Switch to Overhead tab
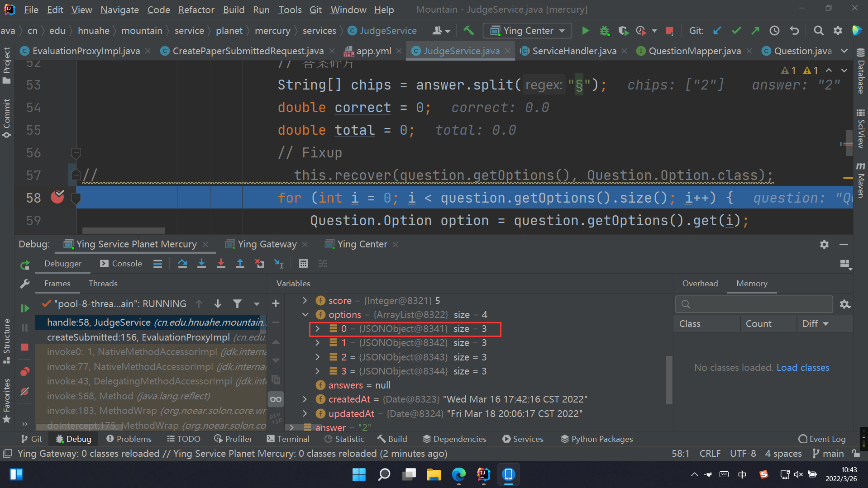This screenshot has width=868, height=488. [x=700, y=284]
